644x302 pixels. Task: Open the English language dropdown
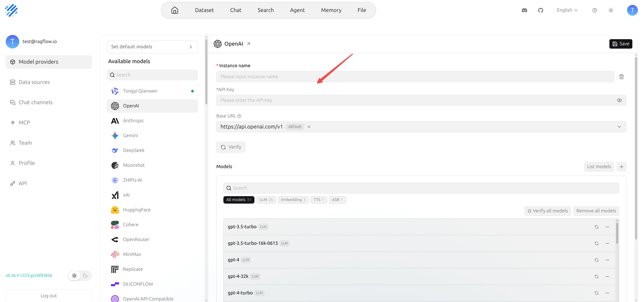coord(567,10)
